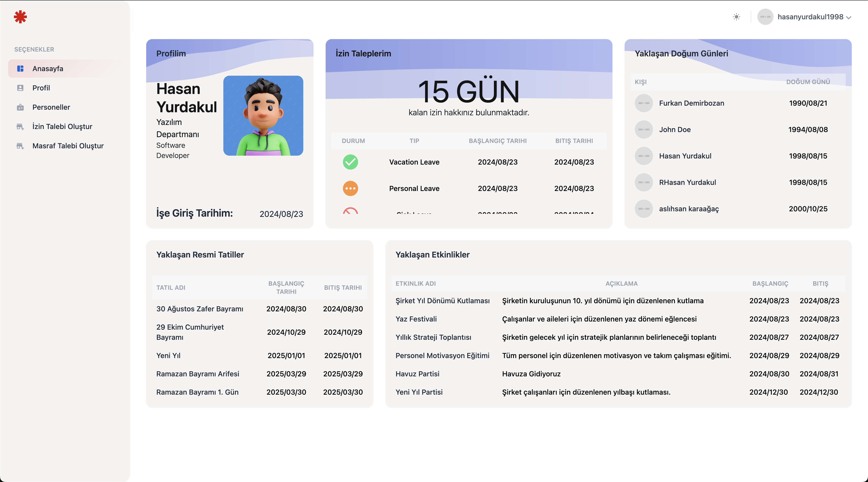Open Anasayfa dashboard icon in sidebar
The height and width of the screenshot is (482, 868).
(x=20, y=69)
